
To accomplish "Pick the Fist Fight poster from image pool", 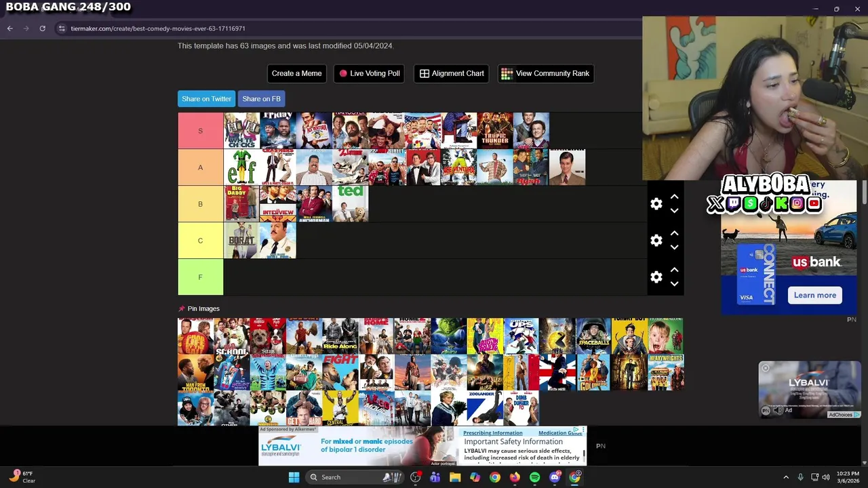I will pos(340,373).
